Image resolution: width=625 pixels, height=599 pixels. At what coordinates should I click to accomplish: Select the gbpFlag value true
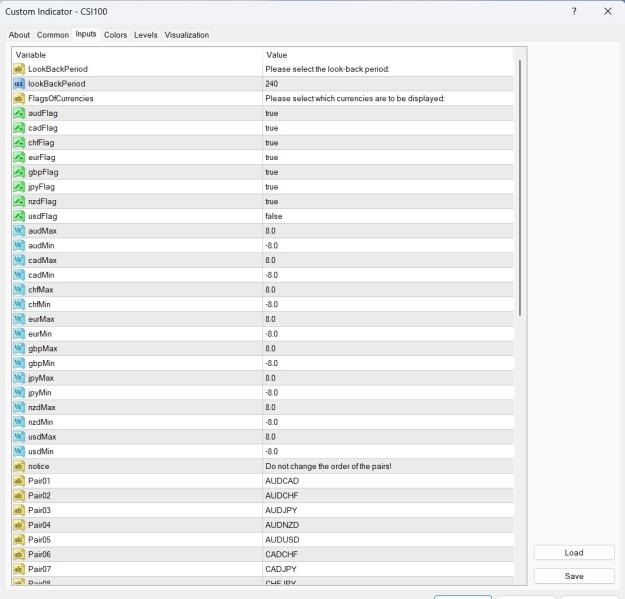(272, 173)
